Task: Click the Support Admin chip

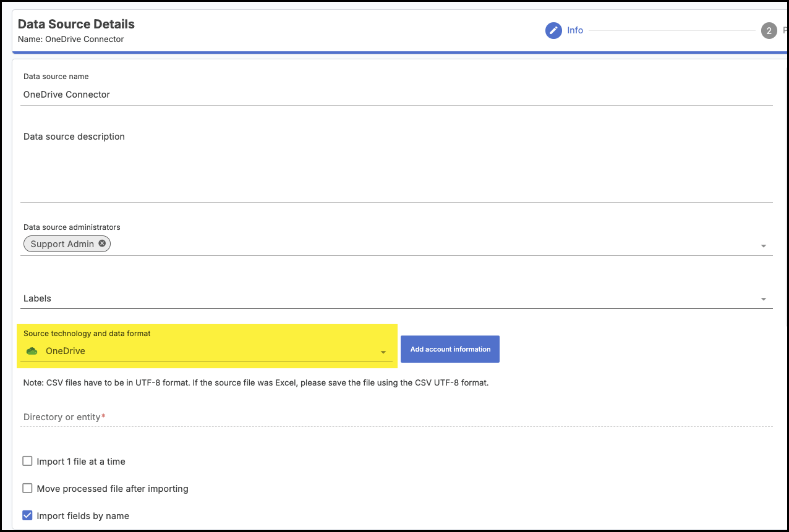Action: (67, 244)
